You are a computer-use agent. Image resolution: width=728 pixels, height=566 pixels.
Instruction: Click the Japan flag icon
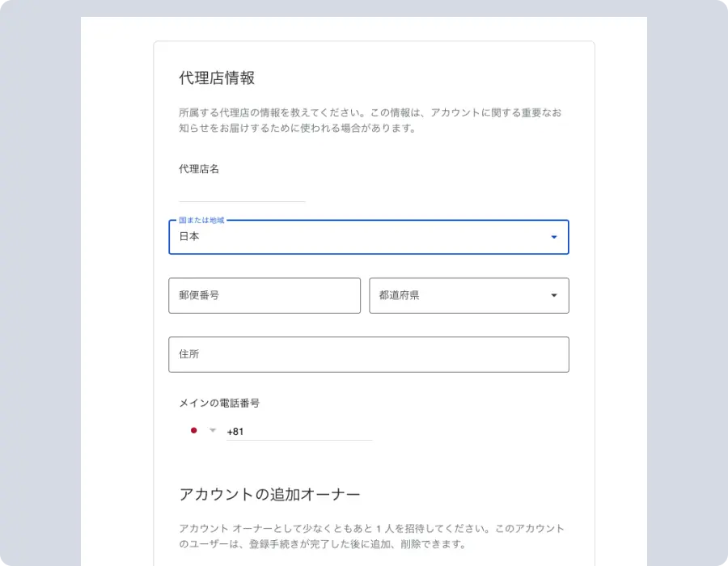tap(193, 431)
